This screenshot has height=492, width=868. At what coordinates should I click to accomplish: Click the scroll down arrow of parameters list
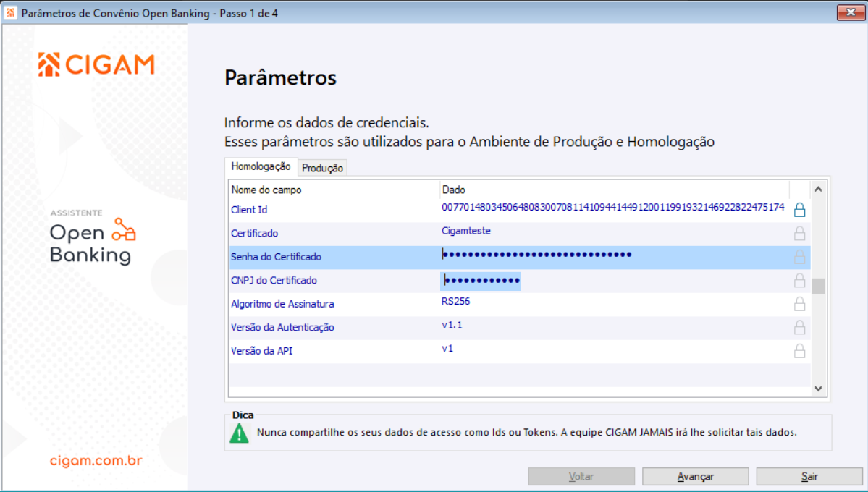coord(818,389)
